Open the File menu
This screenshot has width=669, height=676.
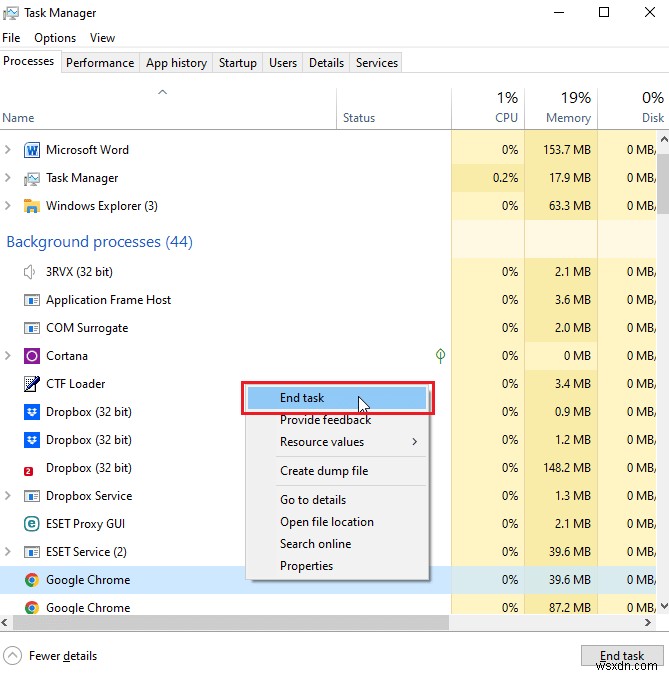pos(11,38)
